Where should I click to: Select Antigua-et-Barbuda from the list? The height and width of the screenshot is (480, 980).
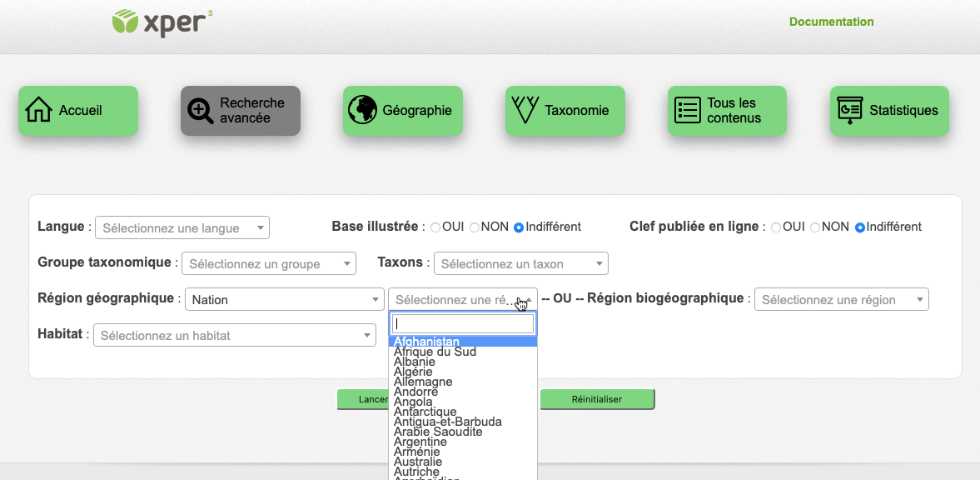[462, 422]
